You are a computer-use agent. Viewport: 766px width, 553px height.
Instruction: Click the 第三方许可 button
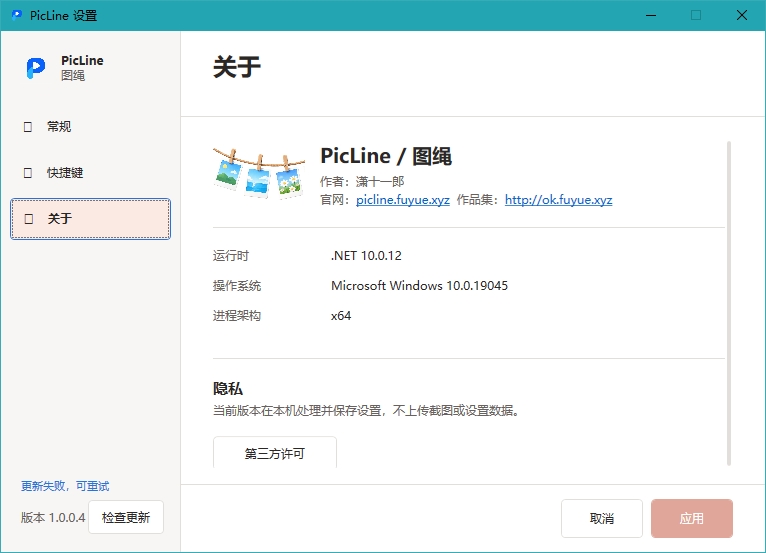coord(275,452)
